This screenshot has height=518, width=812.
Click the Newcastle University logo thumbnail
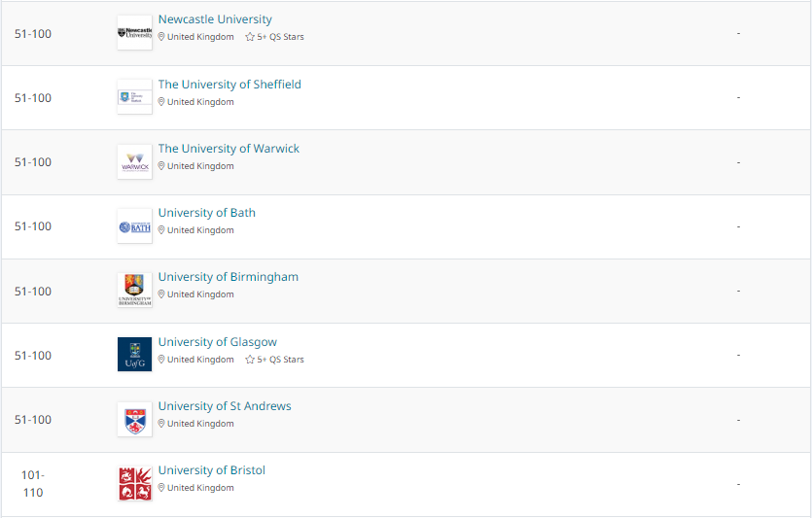(134, 33)
